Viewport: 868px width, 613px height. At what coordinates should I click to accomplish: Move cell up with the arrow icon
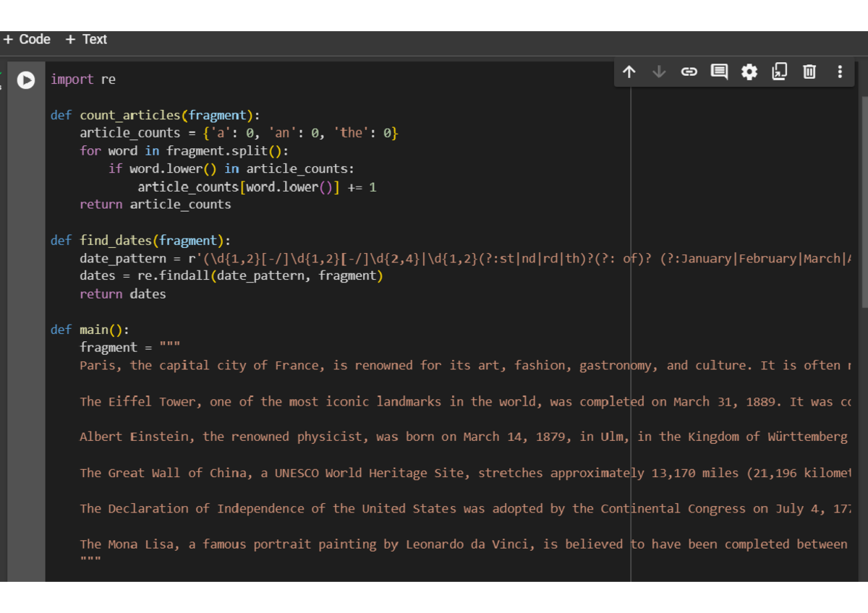pyautogui.click(x=629, y=72)
